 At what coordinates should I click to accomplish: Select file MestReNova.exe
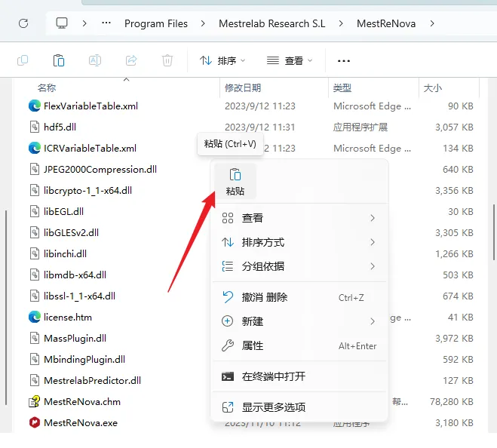tap(81, 422)
